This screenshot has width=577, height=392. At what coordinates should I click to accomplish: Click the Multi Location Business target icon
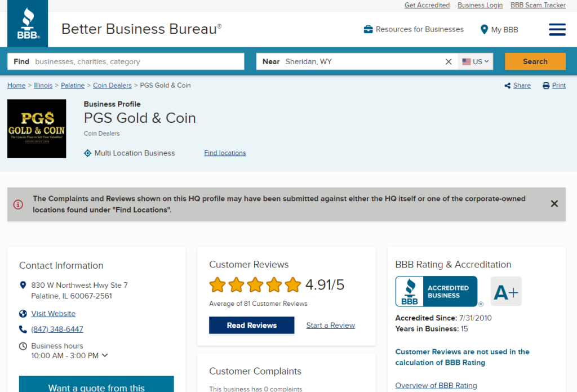point(87,153)
